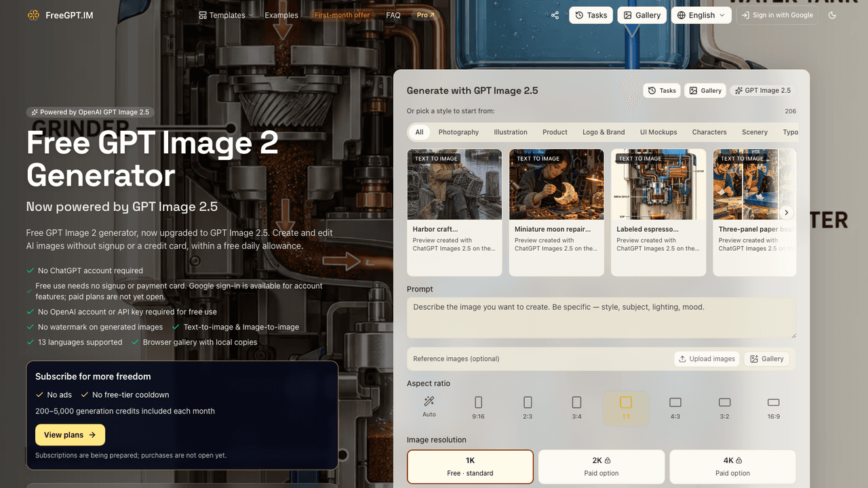868x488 pixels.
Task: Click "Now powered by GPT Image 2.5" subtitle
Action: click(122, 207)
